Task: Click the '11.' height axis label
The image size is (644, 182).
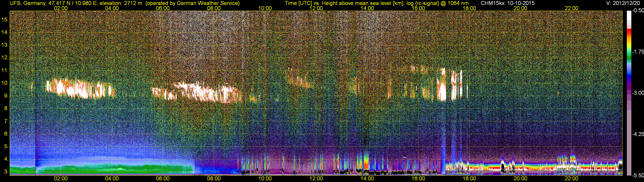Action: [5, 70]
